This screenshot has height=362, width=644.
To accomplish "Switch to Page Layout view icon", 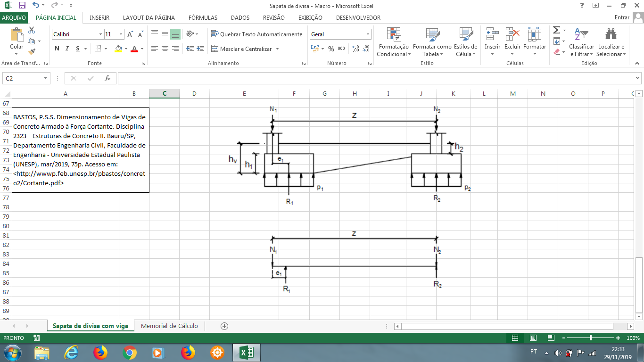I will click(533, 338).
